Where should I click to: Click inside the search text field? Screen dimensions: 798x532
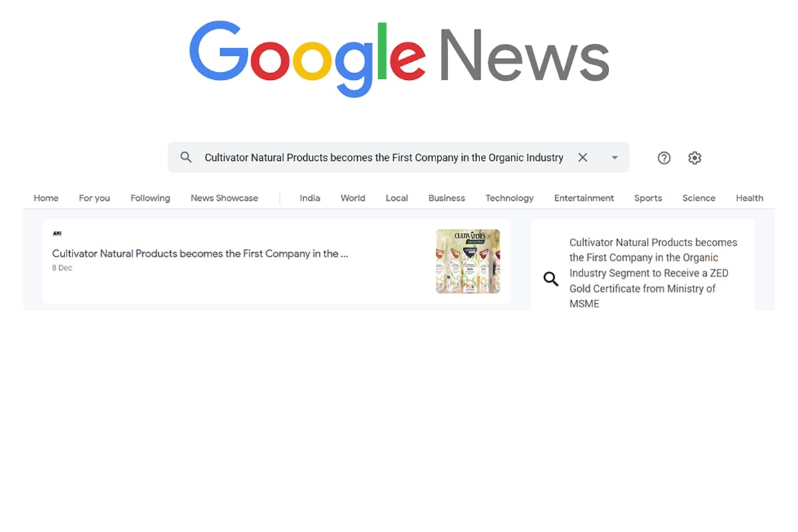pos(384,158)
